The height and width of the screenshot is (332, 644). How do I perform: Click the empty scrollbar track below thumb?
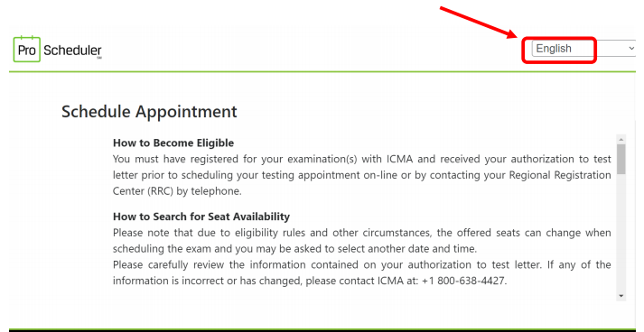click(x=621, y=233)
